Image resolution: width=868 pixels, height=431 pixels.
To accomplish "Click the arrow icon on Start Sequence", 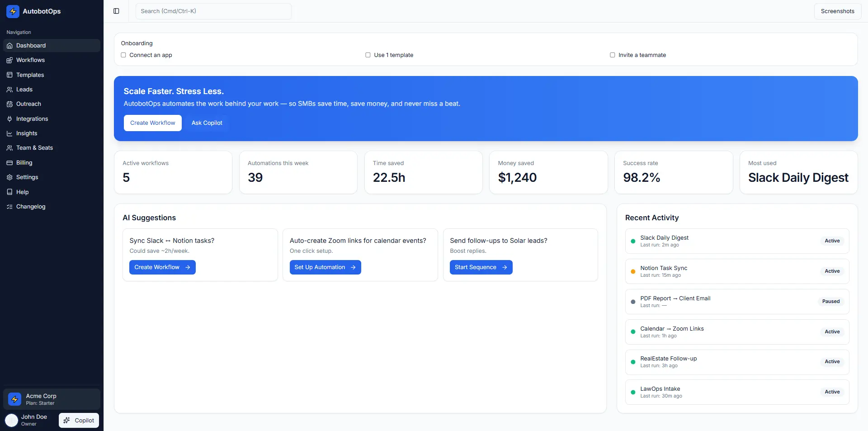I will (x=505, y=267).
